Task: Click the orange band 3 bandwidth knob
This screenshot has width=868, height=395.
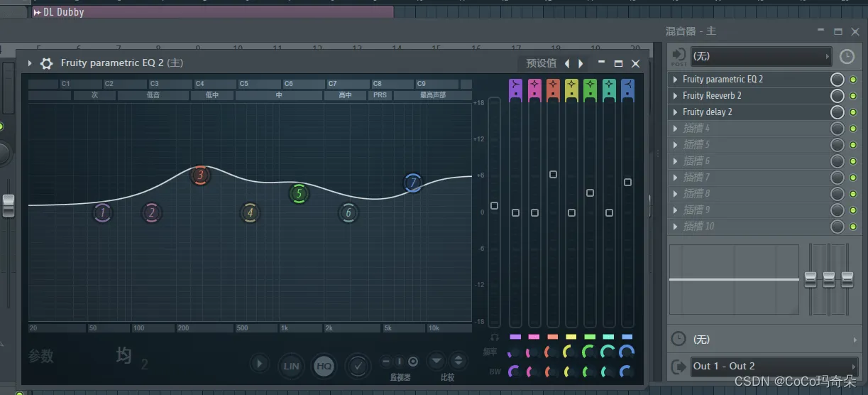Action: point(551,371)
